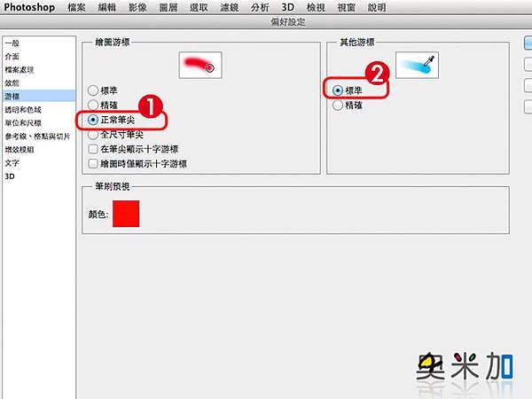Click the blue eyedropper cursor preview thumbnail

pyautogui.click(x=417, y=65)
